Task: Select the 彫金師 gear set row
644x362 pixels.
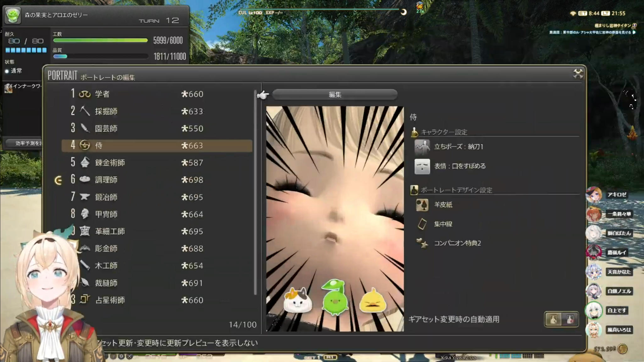Action: (157, 249)
